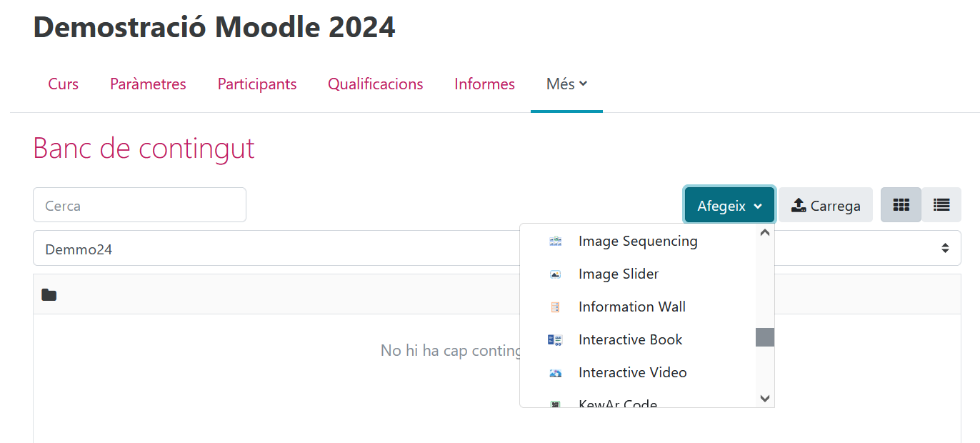Open the Informes course link
The width and height of the screenshot is (980, 443).
pos(484,84)
